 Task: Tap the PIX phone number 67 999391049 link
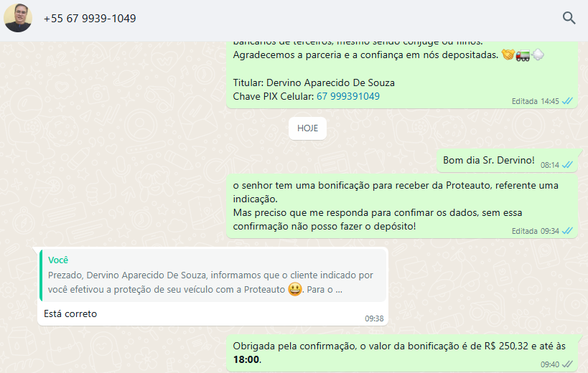(x=348, y=96)
